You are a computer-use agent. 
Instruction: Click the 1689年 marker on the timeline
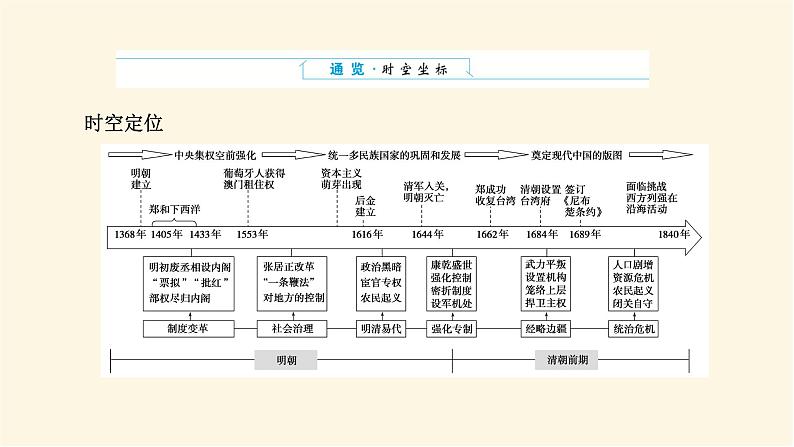pos(585,234)
